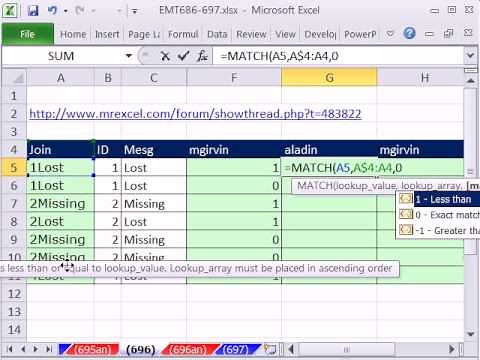Select column A header

(x=60, y=78)
